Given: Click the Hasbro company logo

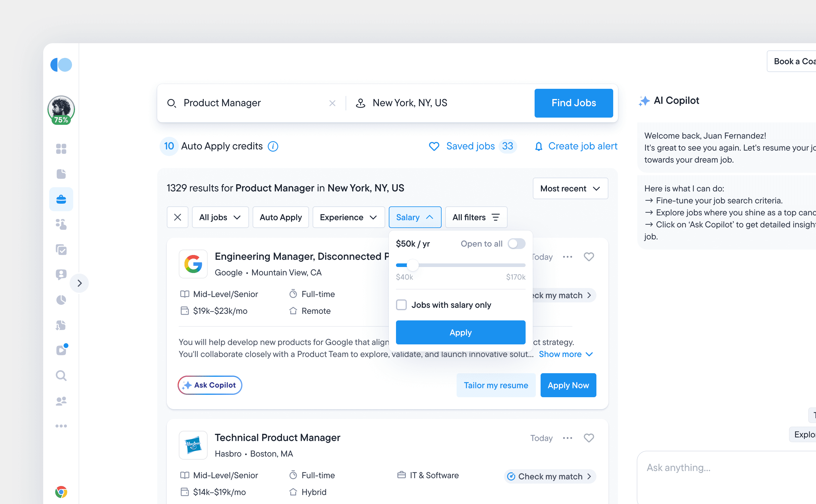Looking at the screenshot, I should 193,445.
